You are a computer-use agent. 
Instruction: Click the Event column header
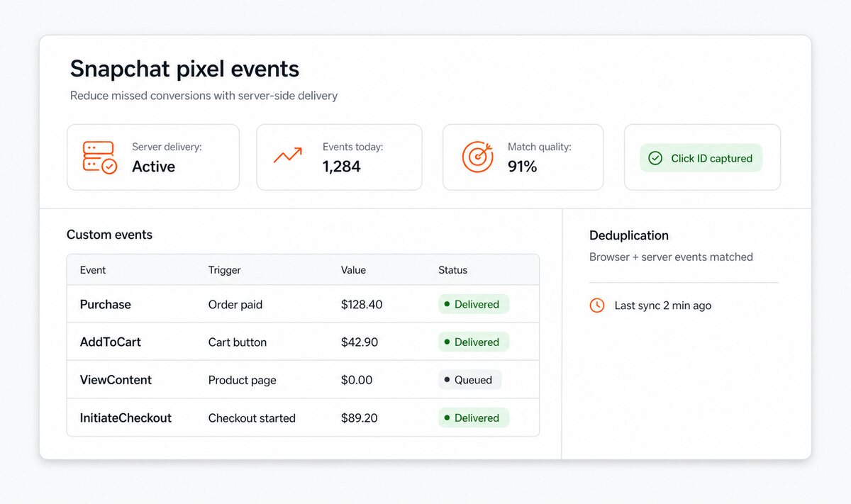93,270
